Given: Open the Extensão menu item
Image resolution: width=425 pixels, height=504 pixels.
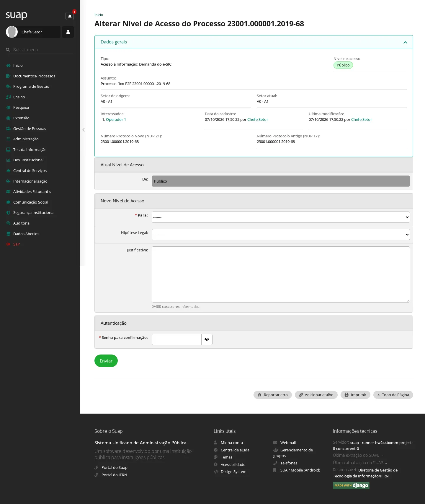Looking at the screenshot, I should [21, 118].
